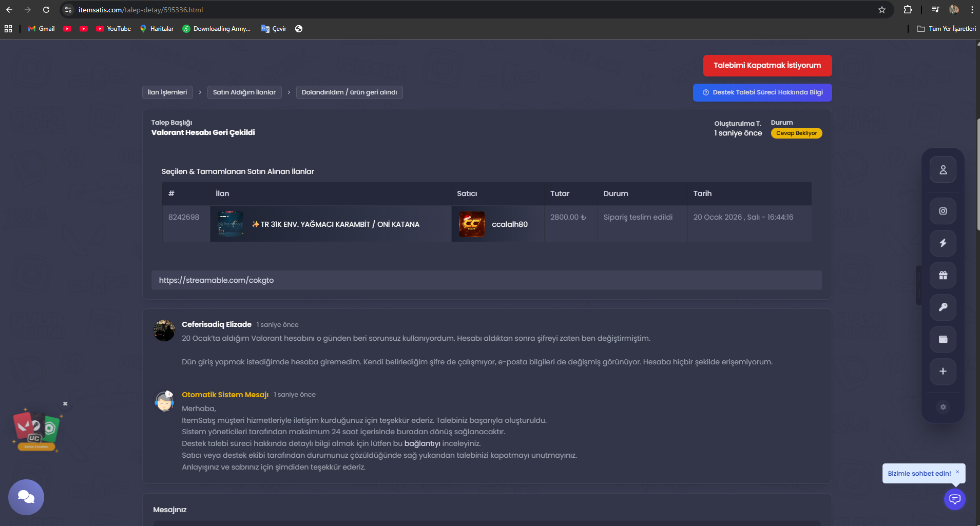
Task: Open the gear settings icon in sidebar
Action: click(x=943, y=407)
